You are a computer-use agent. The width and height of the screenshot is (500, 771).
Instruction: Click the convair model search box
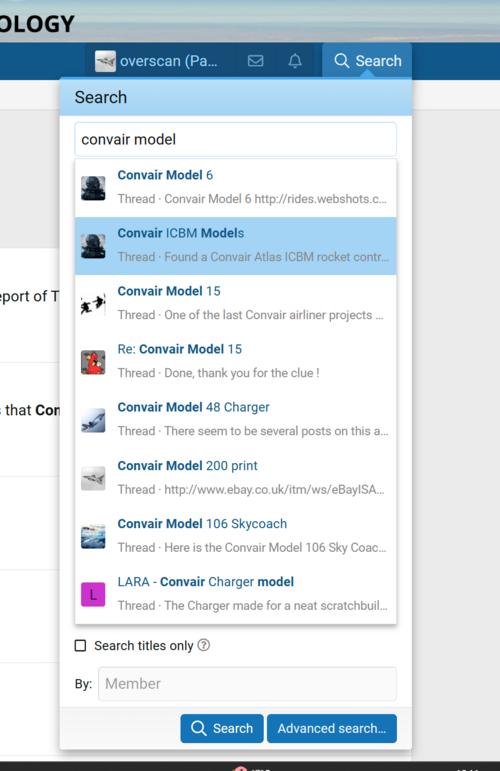tap(235, 139)
